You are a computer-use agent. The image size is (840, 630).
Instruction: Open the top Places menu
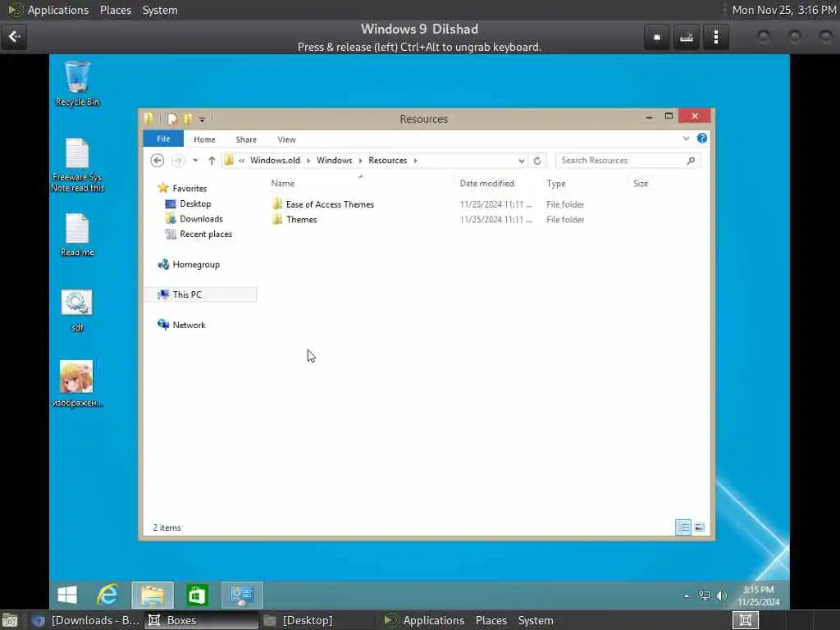pos(115,10)
